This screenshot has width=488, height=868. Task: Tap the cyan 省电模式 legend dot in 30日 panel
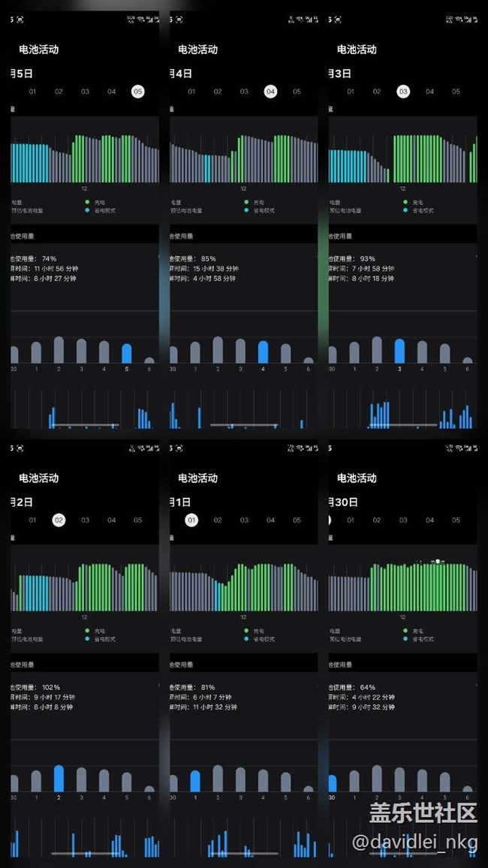405,640
